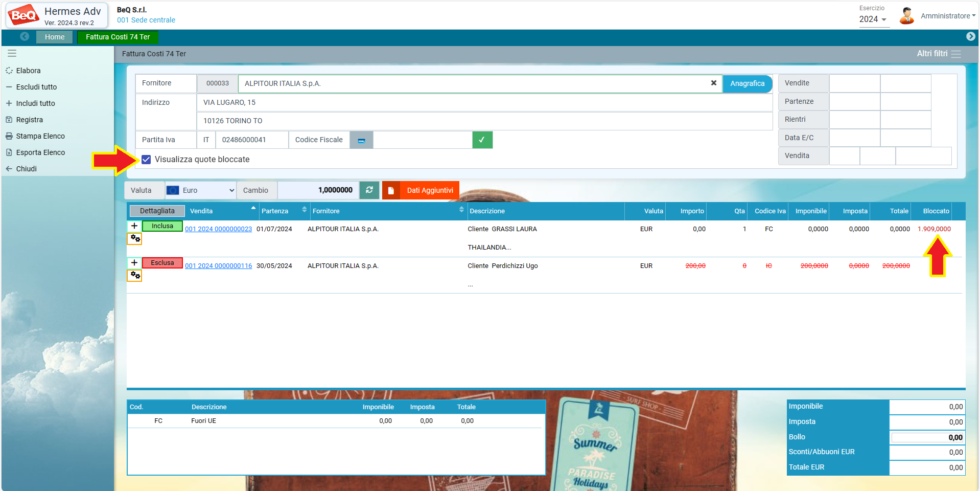This screenshot has height=491, width=980.
Task: Clear the ALPITOUR ITALIA supplier field
Action: [714, 83]
